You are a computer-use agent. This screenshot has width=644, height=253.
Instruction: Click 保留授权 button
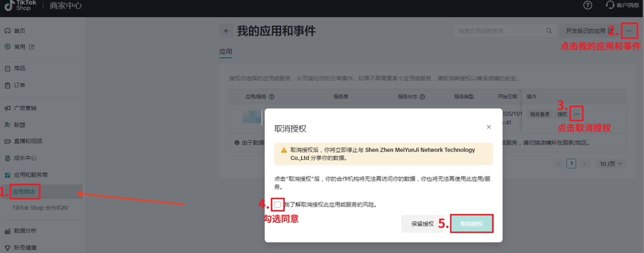[x=423, y=224]
